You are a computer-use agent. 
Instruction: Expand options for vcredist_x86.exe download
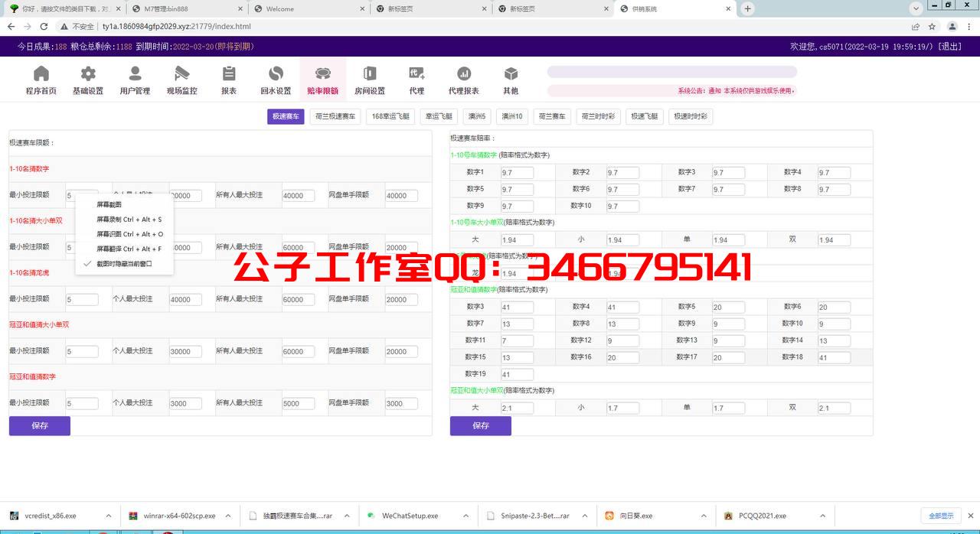click(109, 516)
